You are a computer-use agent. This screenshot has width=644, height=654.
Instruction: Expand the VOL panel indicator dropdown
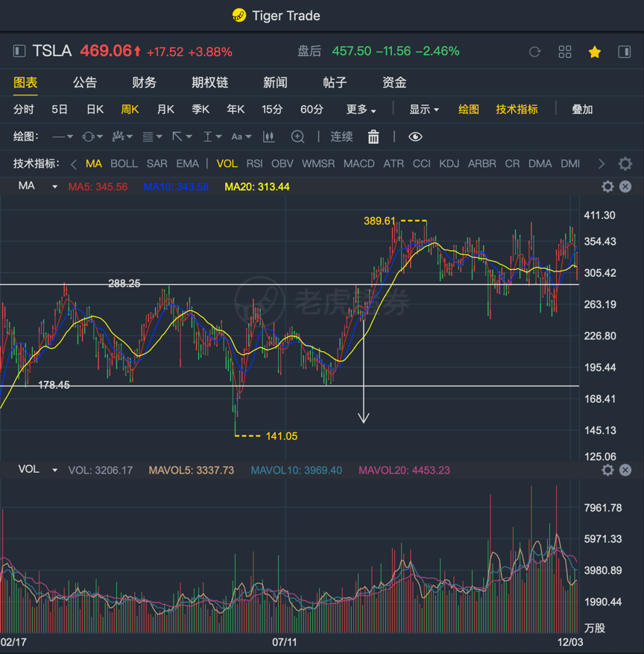(x=54, y=470)
